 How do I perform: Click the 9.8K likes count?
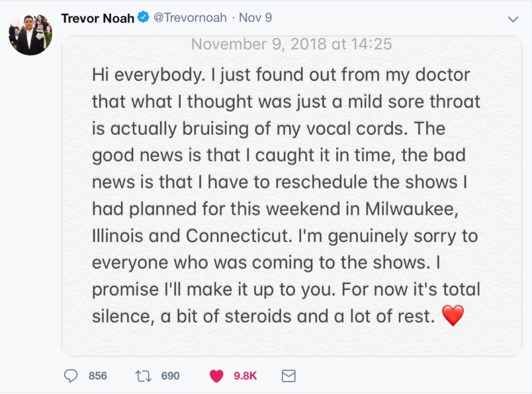(245, 376)
